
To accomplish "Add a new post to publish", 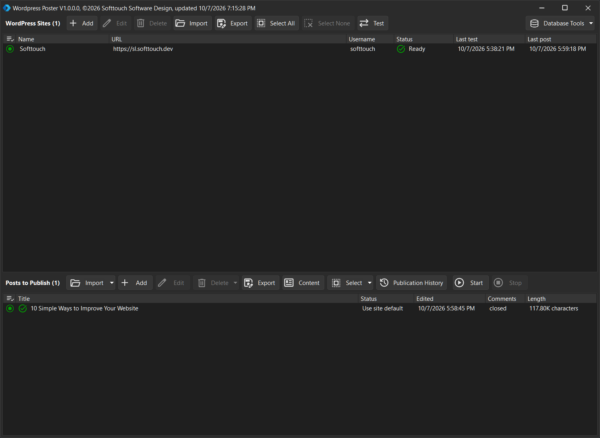I will coord(135,283).
